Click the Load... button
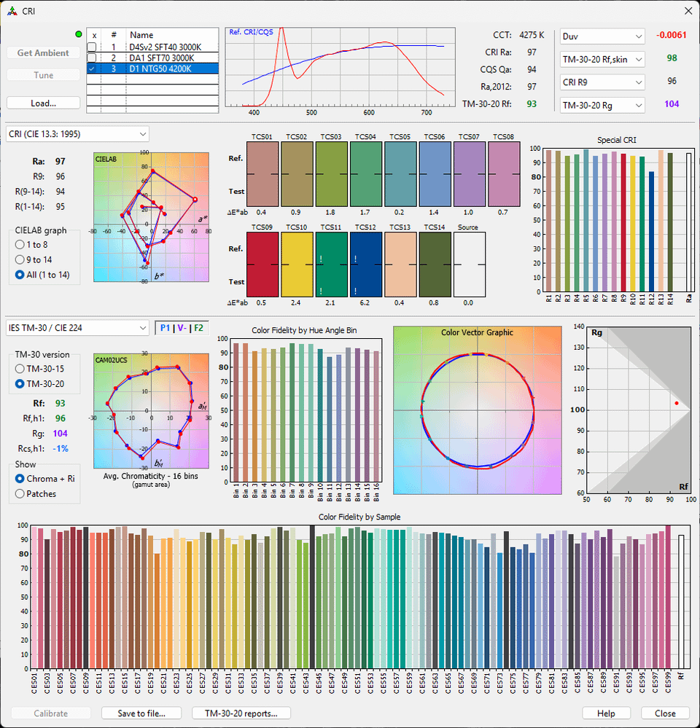The width and height of the screenshot is (700, 728). pos(43,103)
